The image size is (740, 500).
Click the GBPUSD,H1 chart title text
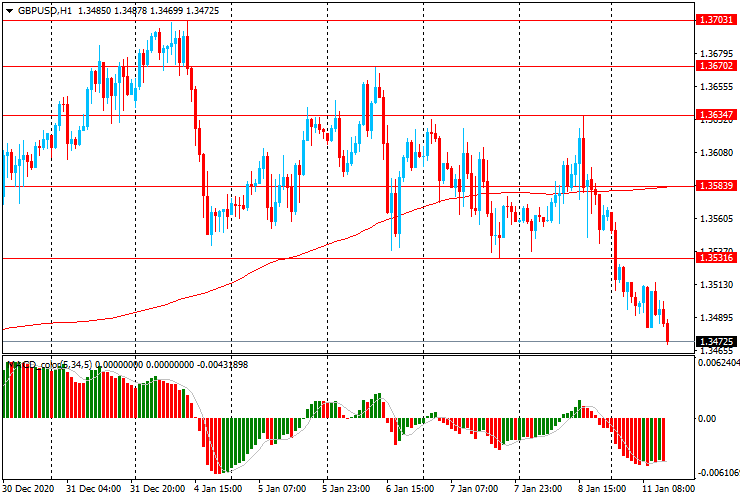(44, 10)
